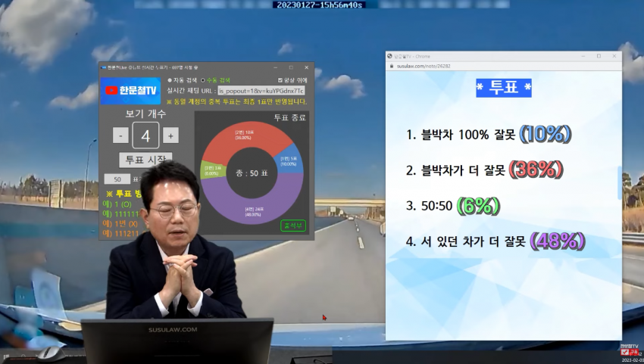The width and height of the screenshot is (644, 364).
Task: Click option 2. 블박차가 더 잘못
Action: coord(455,170)
